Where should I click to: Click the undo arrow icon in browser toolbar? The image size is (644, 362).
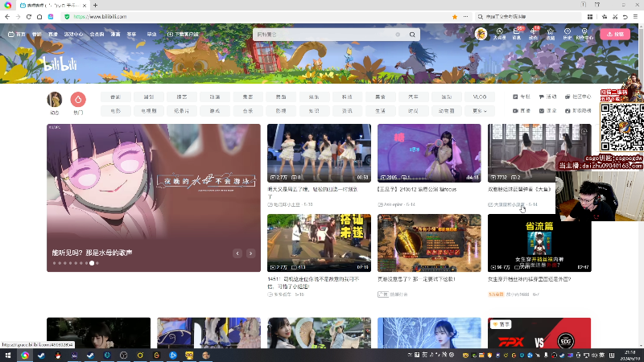pos(625,17)
